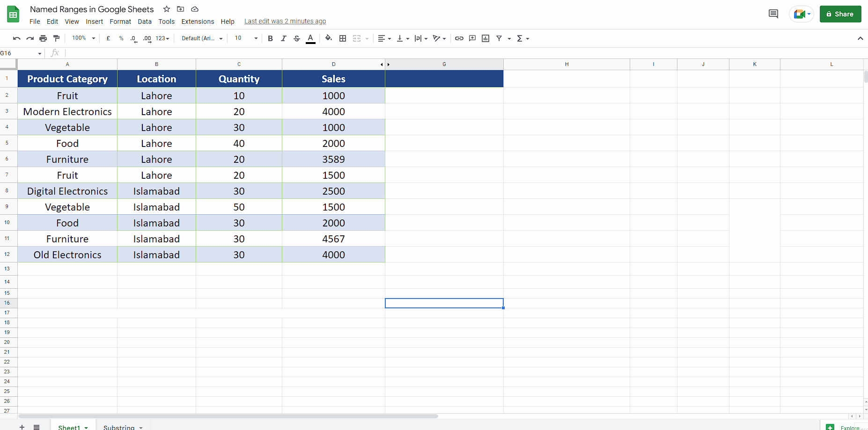Apply strikethrough formatting

(297, 38)
